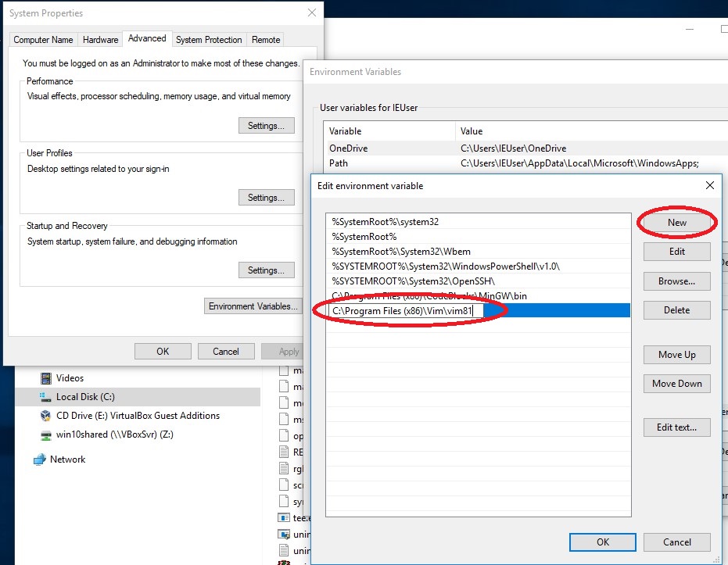Image resolution: width=728 pixels, height=565 pixels.
Task: Open Performance Settings
Action: coord(266,125)
